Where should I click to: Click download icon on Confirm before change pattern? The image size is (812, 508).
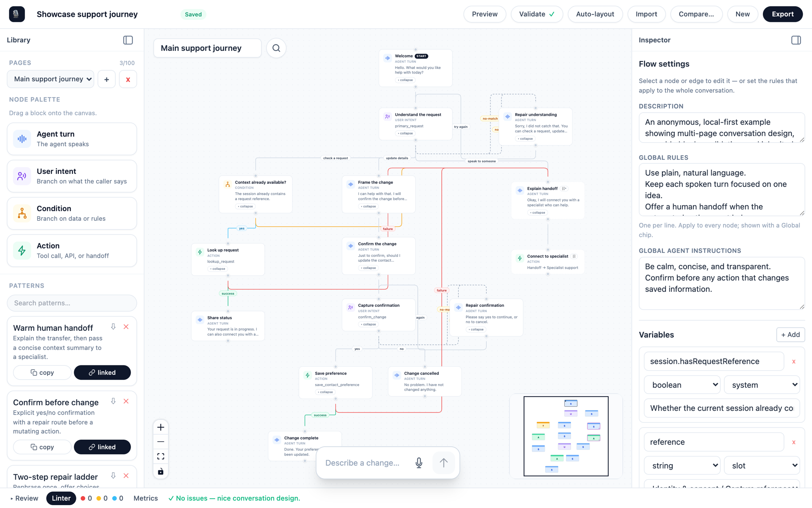[x=113, y=401]
